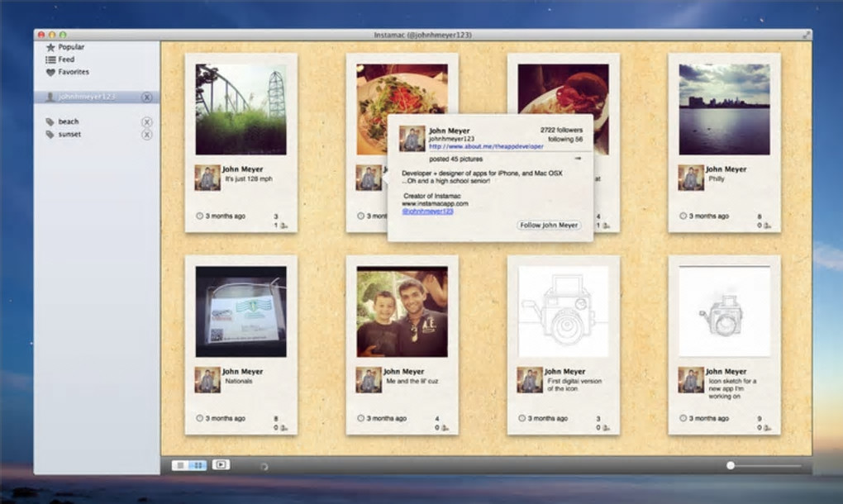
Task: Open the about.me/theappdeveloper link
Action: pyautogui.click(x=486, y=146)
